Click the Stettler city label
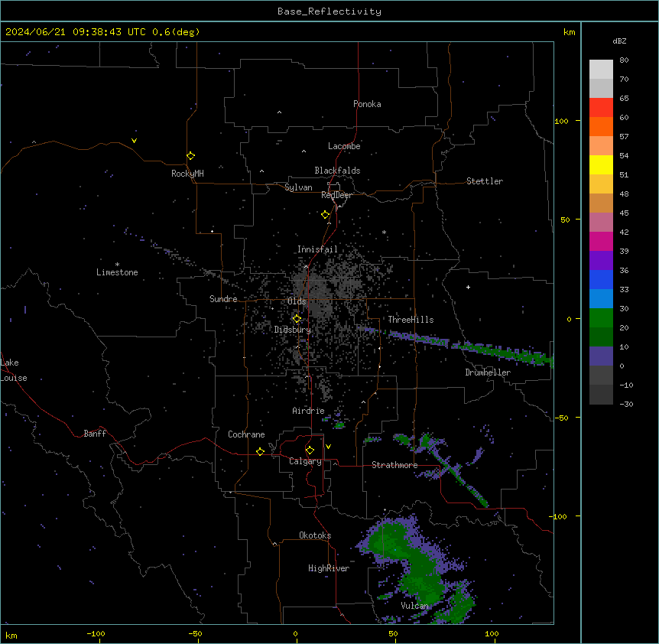Image resolution: width=659 pixels, height=644 pixels. pos(485,181)
